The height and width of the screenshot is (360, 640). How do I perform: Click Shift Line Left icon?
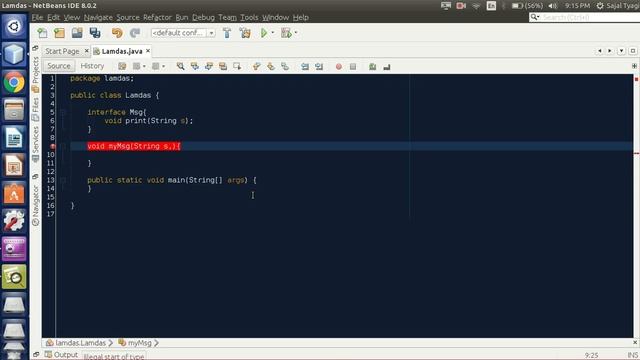tap(305, 66)
